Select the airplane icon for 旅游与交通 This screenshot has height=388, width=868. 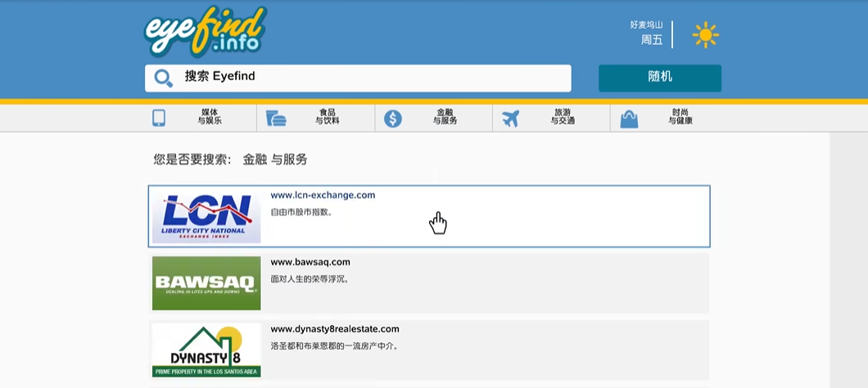pyautogui.click(x=510, y=118)
